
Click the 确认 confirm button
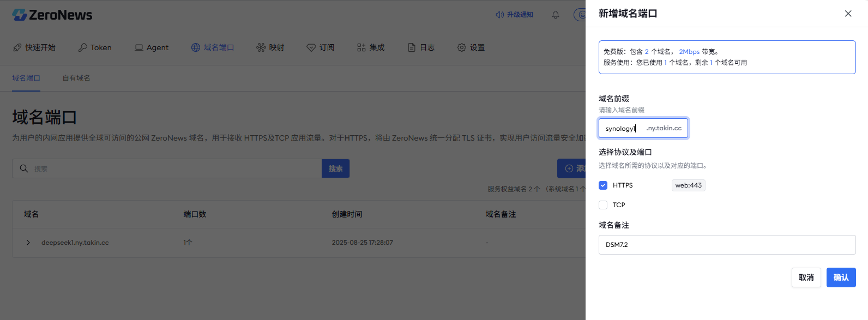pos(841,277)
